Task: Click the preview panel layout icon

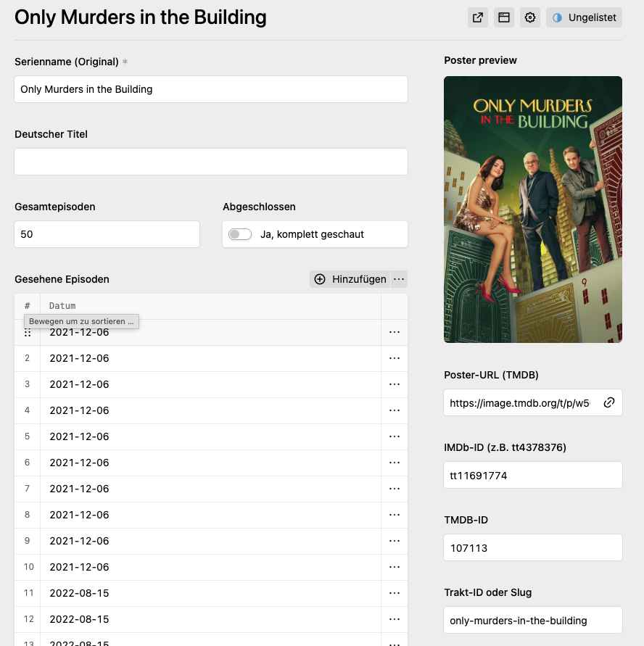Action: (x=504, y=17)
